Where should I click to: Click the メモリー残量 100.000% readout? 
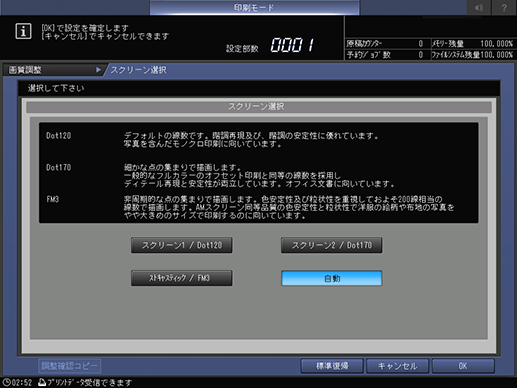point(473,44)
